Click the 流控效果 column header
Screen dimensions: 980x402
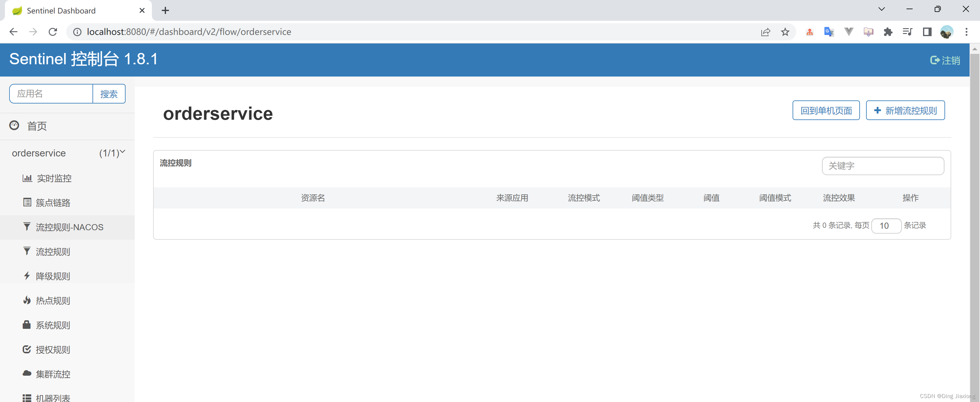(839, 198)
